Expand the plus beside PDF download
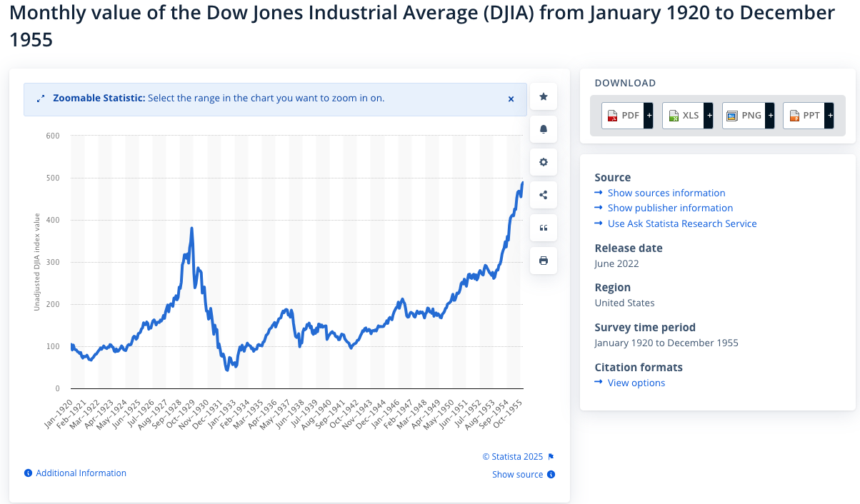 pyautogui.click(x=649, y=115)
